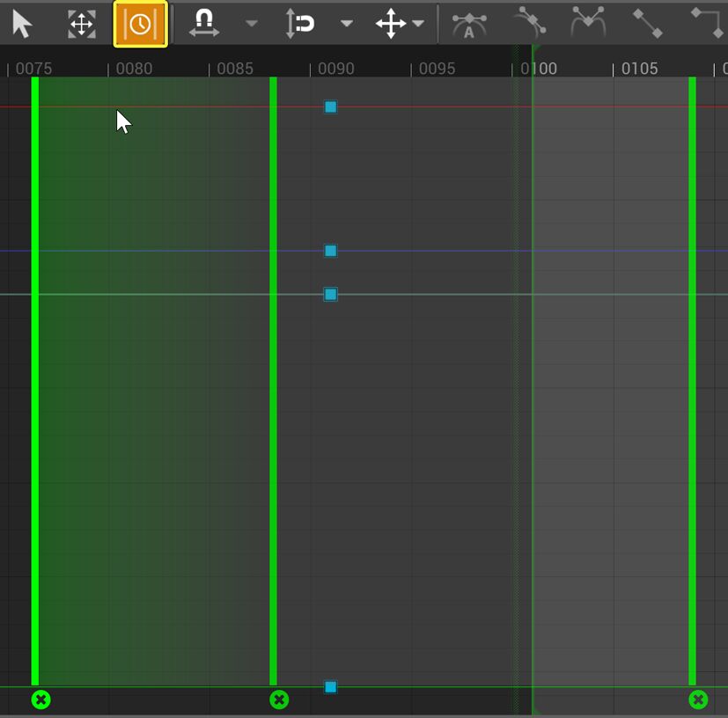Image resolution: width=728 pixels, height=718 pixels.
Task: Select the arrow selection tool
Action: pos(24,24)
